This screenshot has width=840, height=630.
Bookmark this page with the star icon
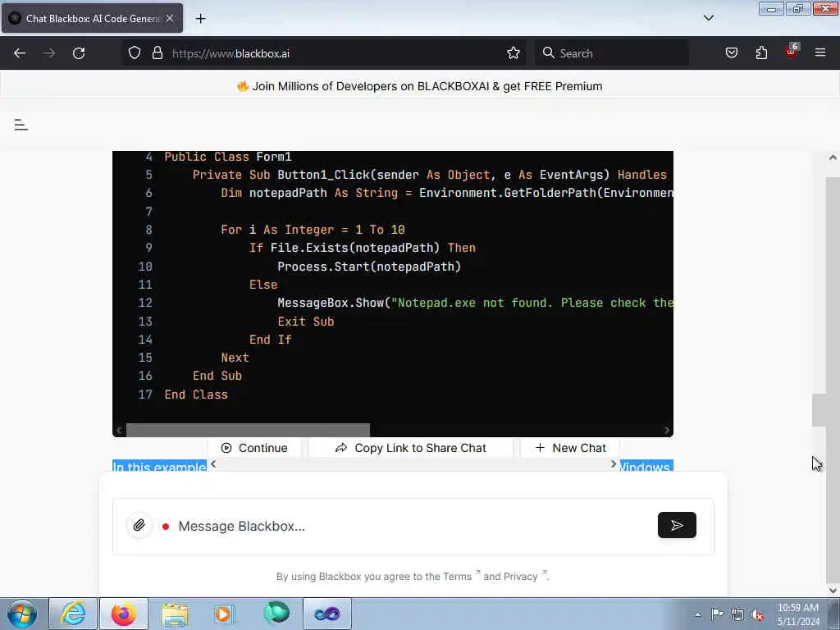click(514, 53)
